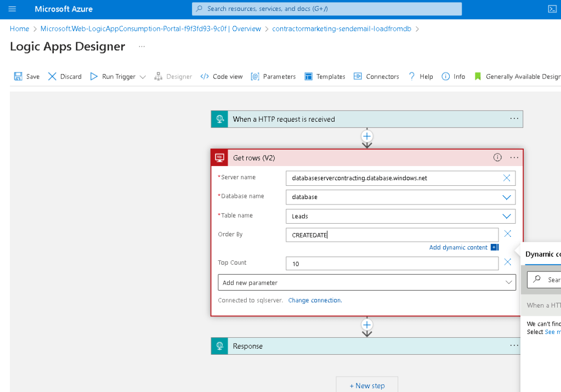Open Help in the designer toolbar
This screenshot has width=561, height=392.
tap(421, 77)
